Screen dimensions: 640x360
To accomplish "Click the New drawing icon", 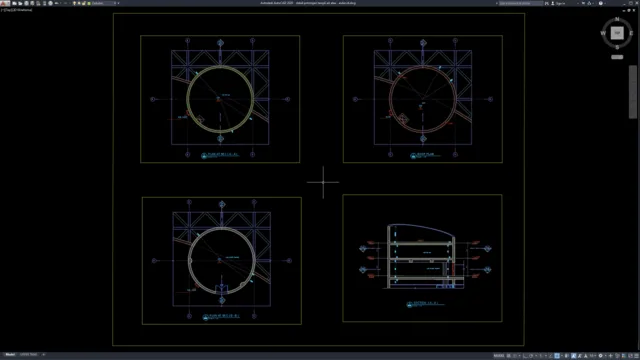I will coord(14,3).
